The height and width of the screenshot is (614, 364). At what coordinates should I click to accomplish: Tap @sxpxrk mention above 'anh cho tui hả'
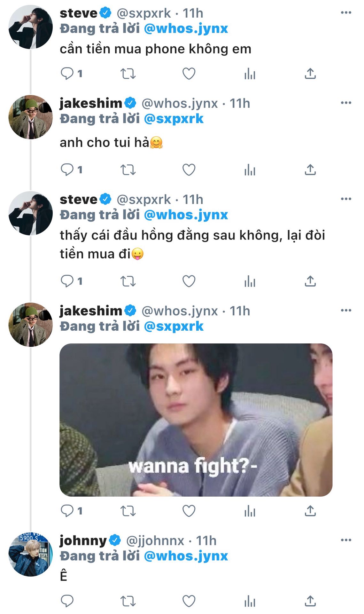pos(174,119)
